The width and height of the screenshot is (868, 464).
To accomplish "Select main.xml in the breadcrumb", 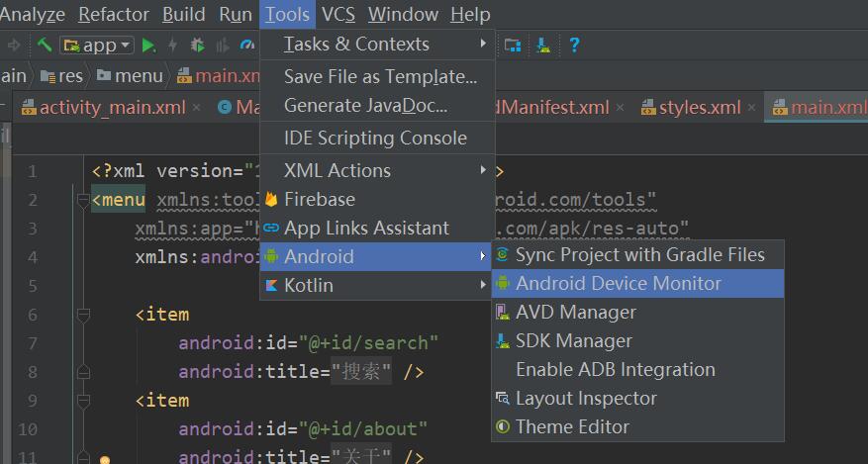I will tap(218, 76).
